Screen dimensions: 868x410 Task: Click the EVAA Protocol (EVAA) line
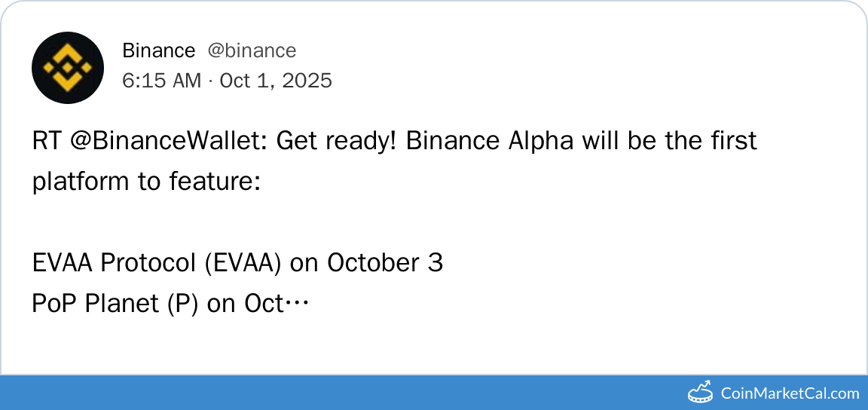[x=237, y=263]
